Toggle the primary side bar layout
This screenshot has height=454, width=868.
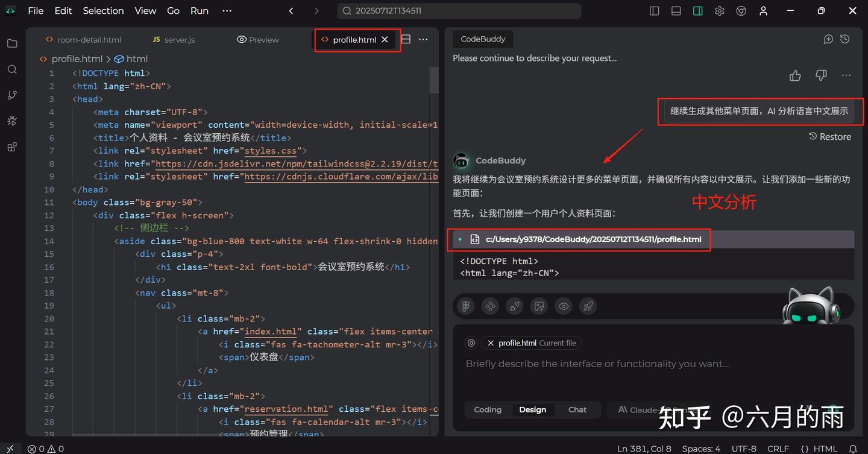[655, 11]
